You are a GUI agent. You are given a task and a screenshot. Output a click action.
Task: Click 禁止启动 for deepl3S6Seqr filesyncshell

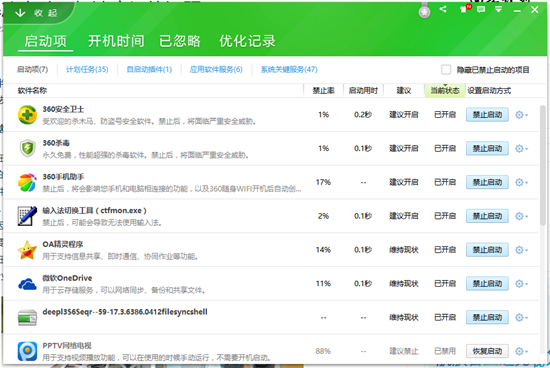pos(487,317)
